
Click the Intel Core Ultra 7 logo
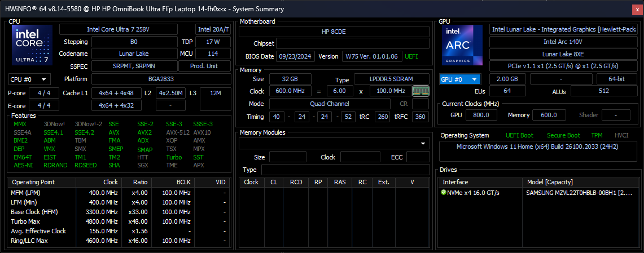click(x=32, y=45)
